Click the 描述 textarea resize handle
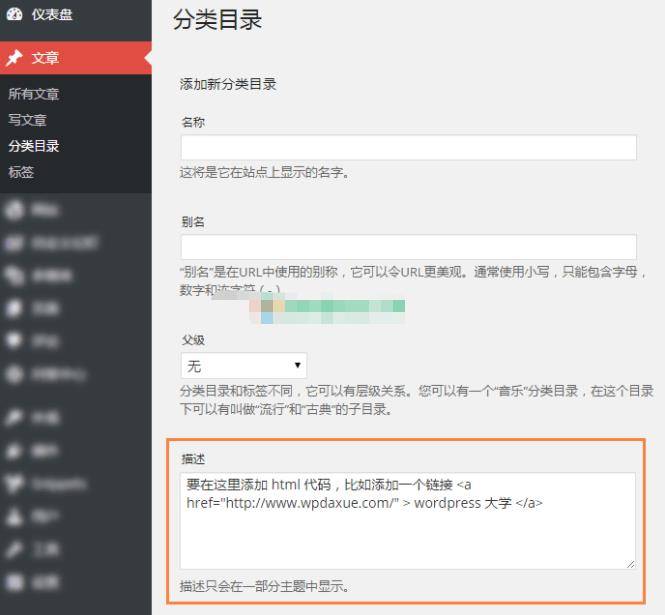The width and height of the screenshot is (665, 615). tap(630, 564)
